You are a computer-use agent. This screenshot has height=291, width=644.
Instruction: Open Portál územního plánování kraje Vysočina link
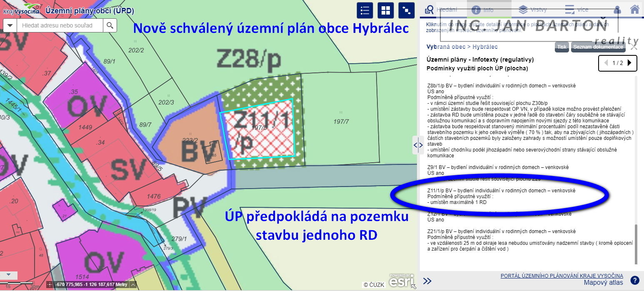pyautogui.click(x=562, y=276)
